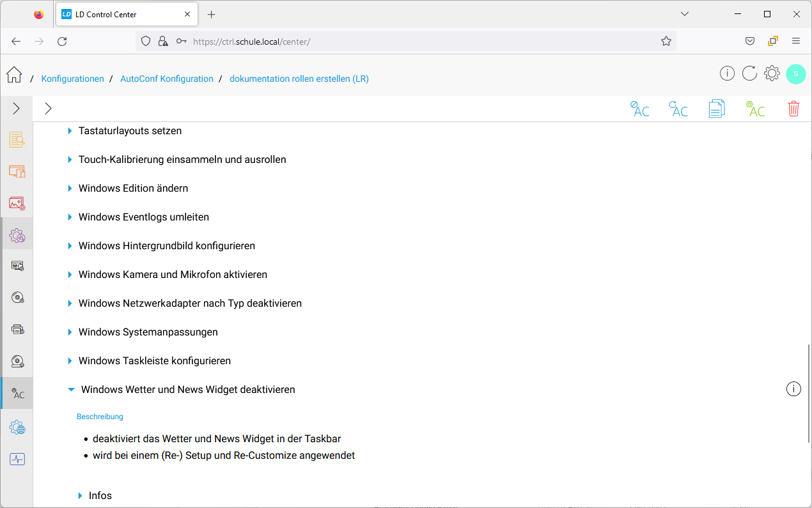Click the site security shield icon

pyautogui.click(x=146, y=42)
